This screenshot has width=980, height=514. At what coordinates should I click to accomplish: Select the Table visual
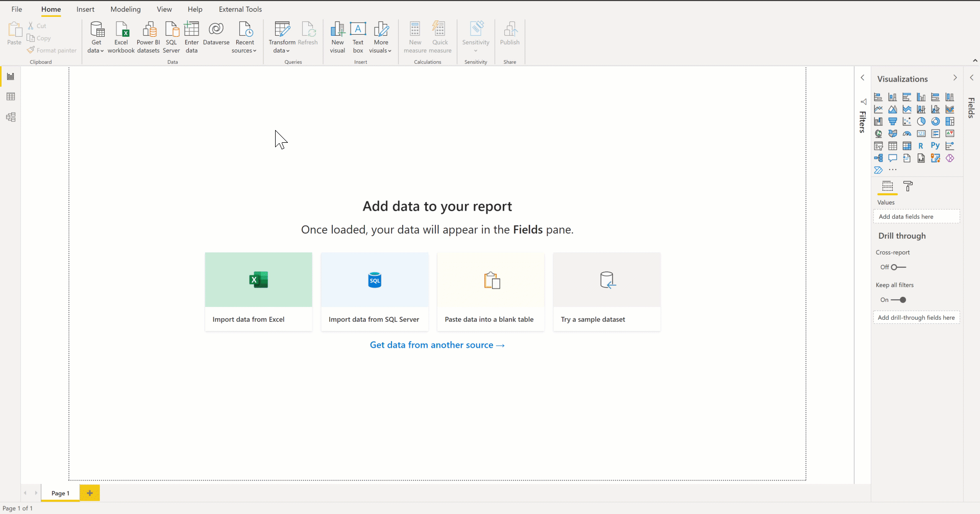click(x=892, y=146)
